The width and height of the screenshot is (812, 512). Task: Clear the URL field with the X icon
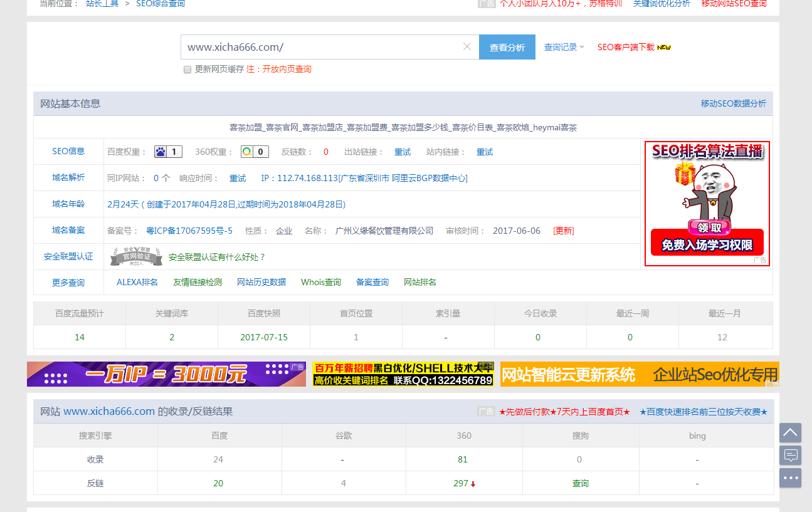[x=467, y=46]
